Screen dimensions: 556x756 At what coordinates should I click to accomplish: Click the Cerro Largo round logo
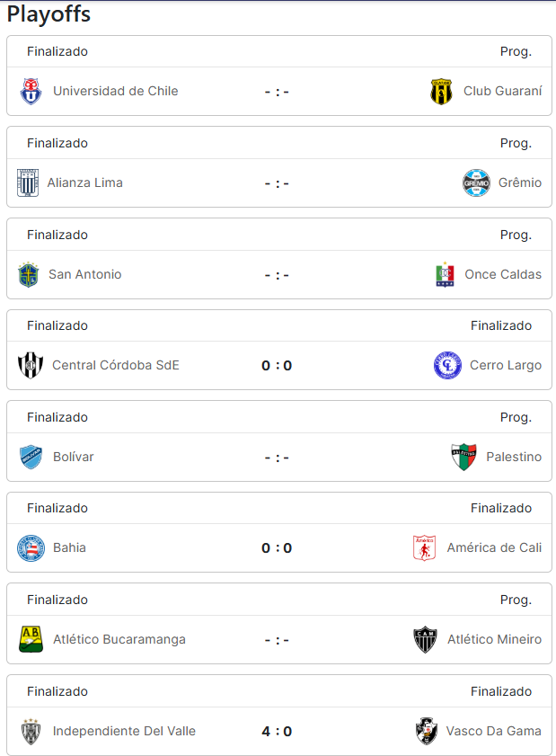(x=447, y=366)
